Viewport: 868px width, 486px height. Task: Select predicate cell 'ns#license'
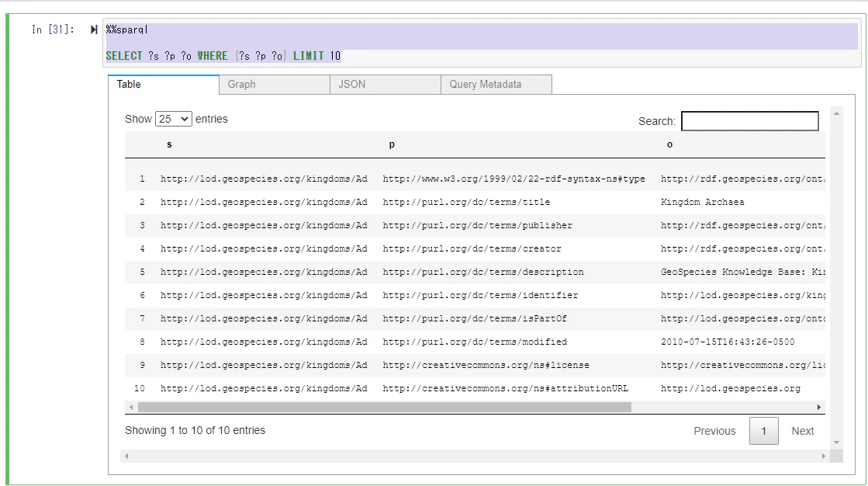(486, 365)
